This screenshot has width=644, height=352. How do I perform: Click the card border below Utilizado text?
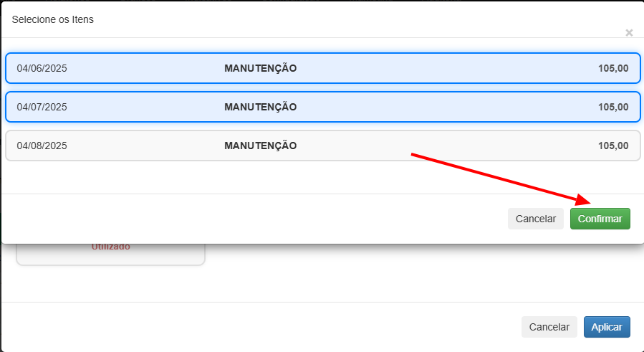click(x=110, y=265)
